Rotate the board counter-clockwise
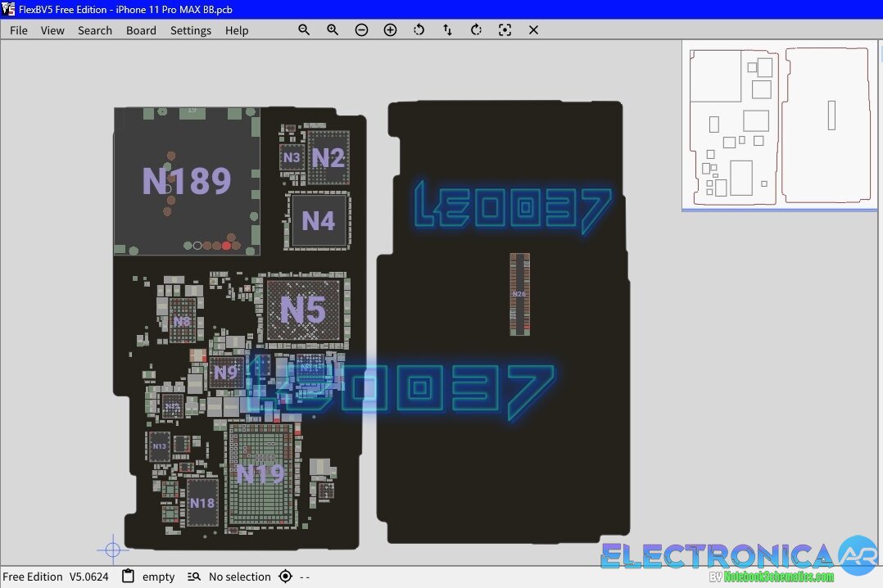The width and height of the screenshot is (883, 588). click(x=419, y=29)
